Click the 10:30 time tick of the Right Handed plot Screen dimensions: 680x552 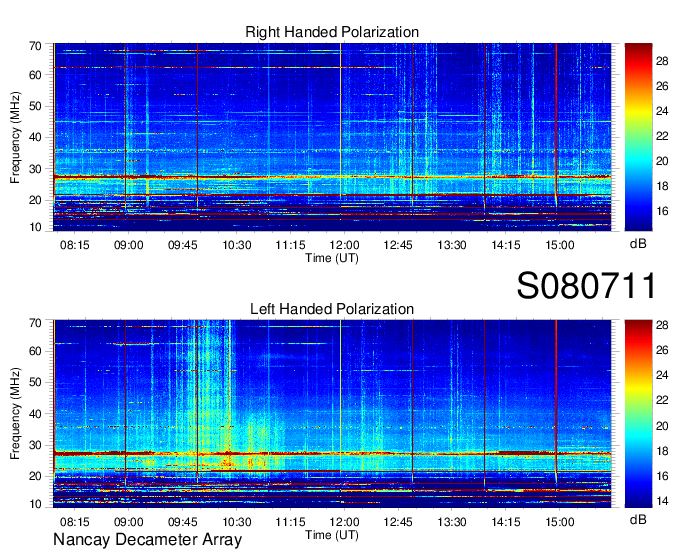point(236,245)
